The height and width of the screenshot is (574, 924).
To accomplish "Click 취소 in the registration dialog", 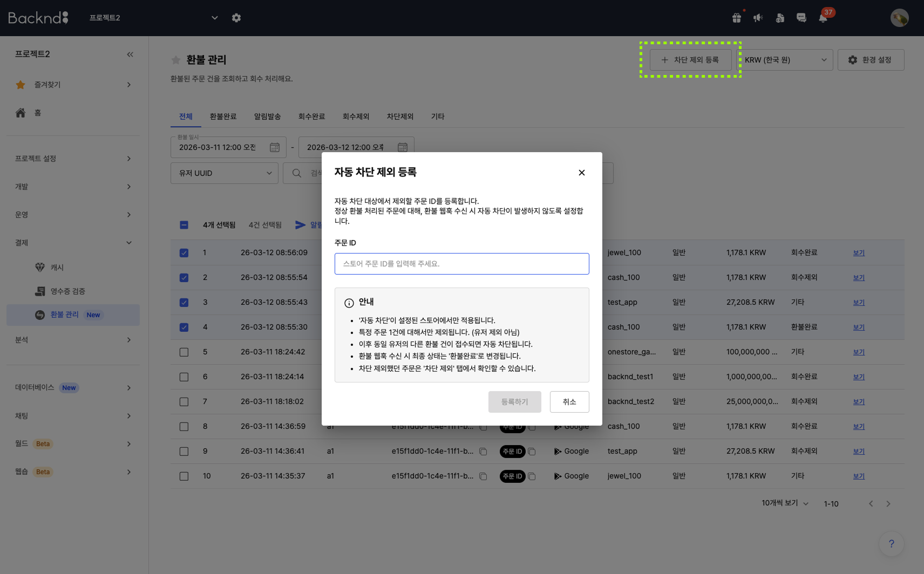I will [x=569, y=401].
